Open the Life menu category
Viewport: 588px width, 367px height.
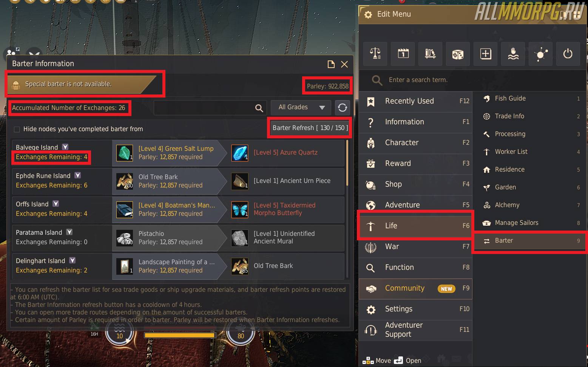[415, 226]
